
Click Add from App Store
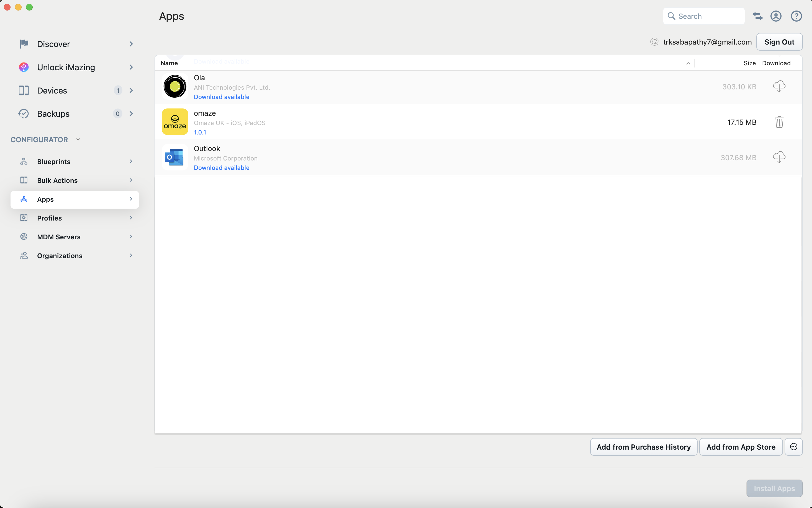pyautogui.click(x=741, y=447)
